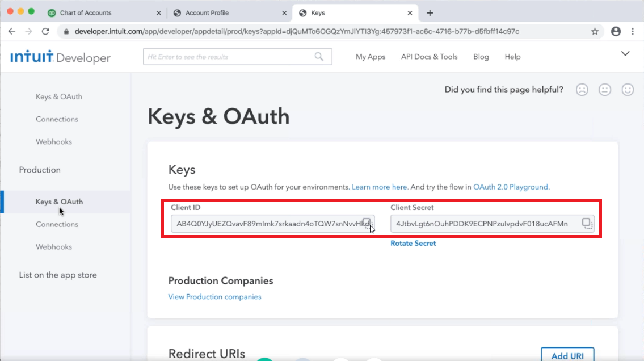Image resolution: width=644 pixels, height=361 pixels.
Task: Close the Account Profile tab
Action: coord(284,13)
